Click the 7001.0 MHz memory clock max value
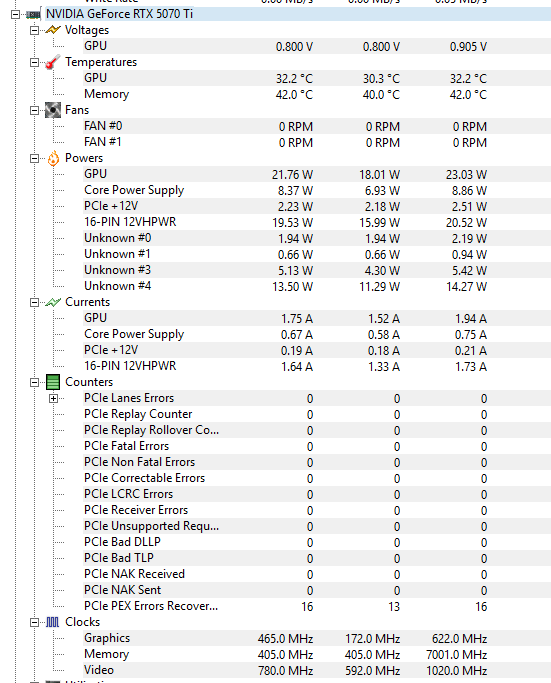 (x=456, y=655)
